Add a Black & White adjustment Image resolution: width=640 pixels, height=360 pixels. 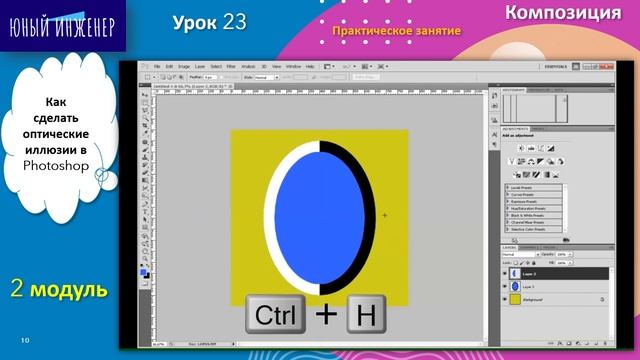tap(541, 162)
